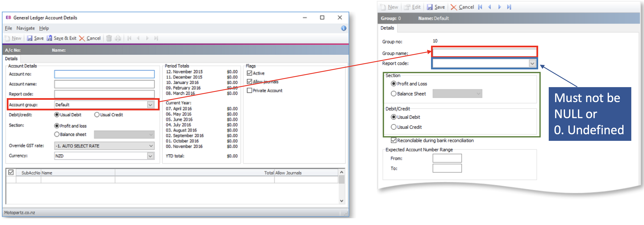Jump to first group in account group panel

tap(480, 7)
